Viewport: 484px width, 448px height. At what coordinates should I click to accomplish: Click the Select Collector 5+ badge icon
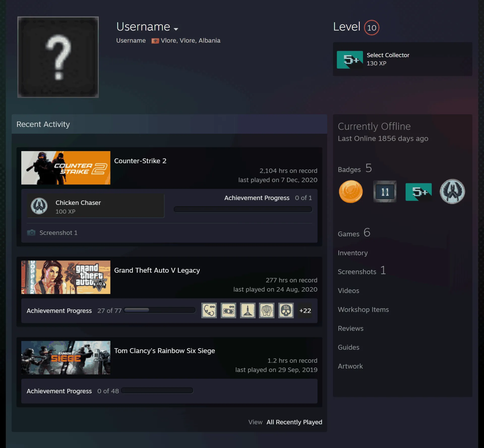click(350, 60)
